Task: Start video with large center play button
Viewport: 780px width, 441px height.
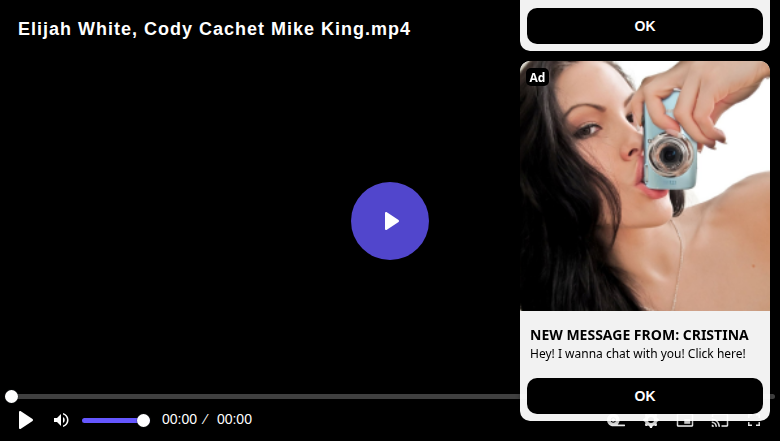Action: pyautogui.click(x=390, y=221)
